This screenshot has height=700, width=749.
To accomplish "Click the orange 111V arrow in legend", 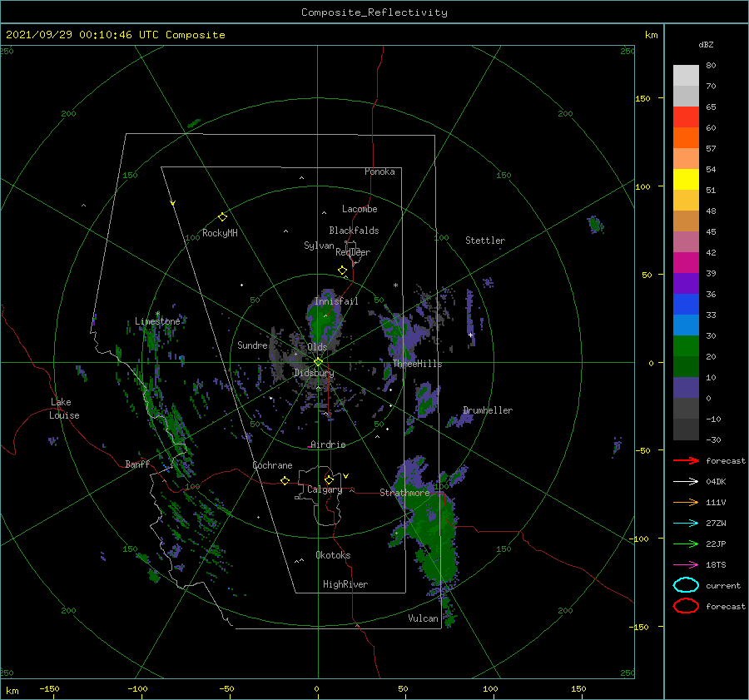I will click(x=686, y=502).
